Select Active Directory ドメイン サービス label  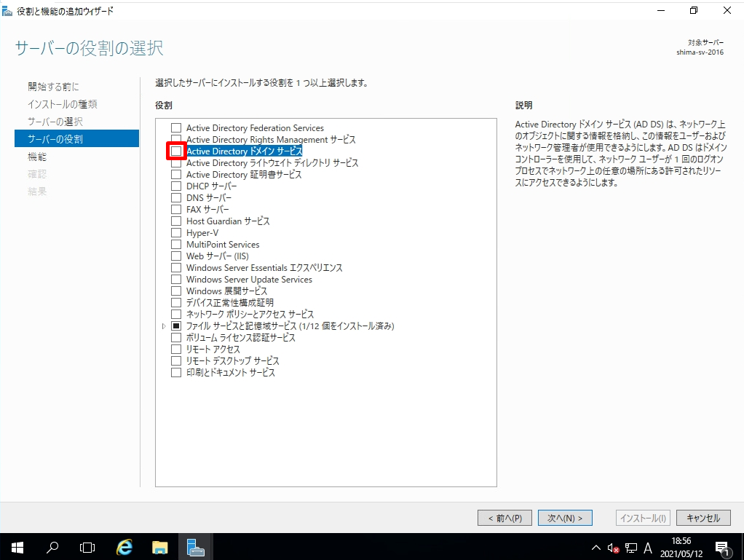pos(245,151)
